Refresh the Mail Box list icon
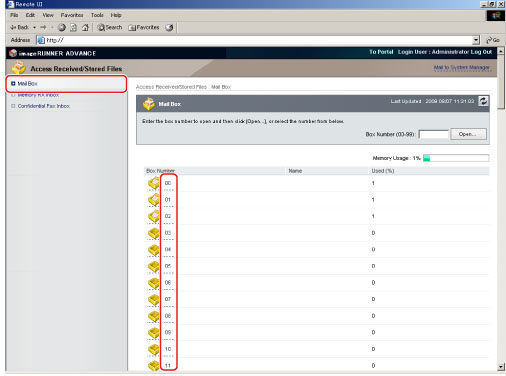Image resolution: width=506 pixels, height=376 pixels. tap(483, 101)
